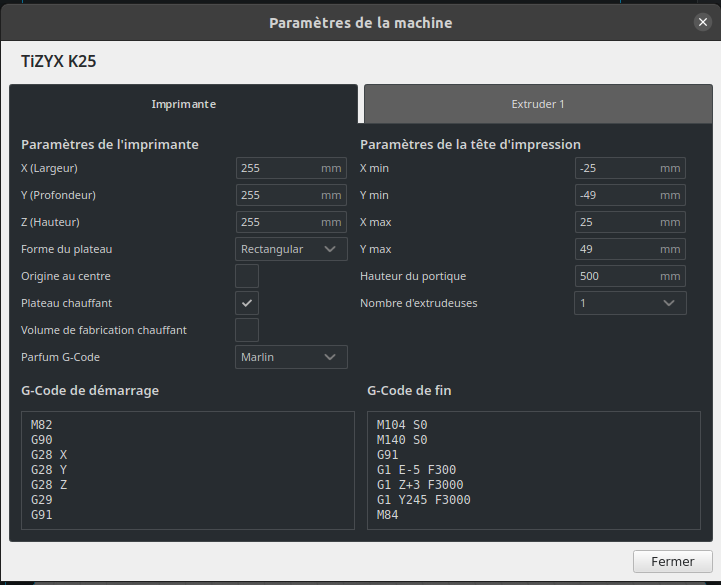The height and width of the screenshot is (585, 721).
Task: Click inside the G-Code de démarrage text area
Action: (188, 470)
